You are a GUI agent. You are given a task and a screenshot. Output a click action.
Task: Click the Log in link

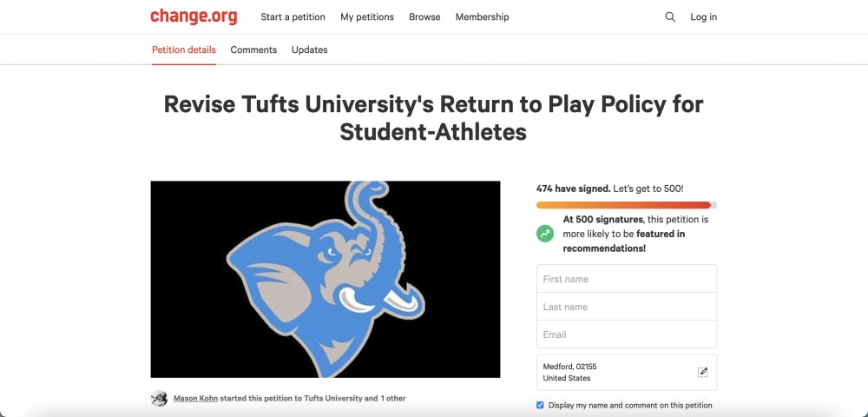click(x=704, y=17)
